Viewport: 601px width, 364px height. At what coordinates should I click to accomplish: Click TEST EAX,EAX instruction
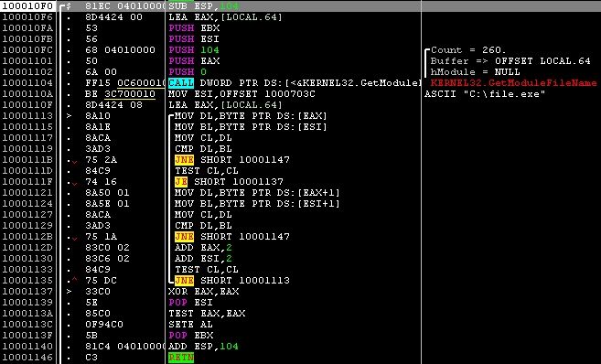point(207,314)
